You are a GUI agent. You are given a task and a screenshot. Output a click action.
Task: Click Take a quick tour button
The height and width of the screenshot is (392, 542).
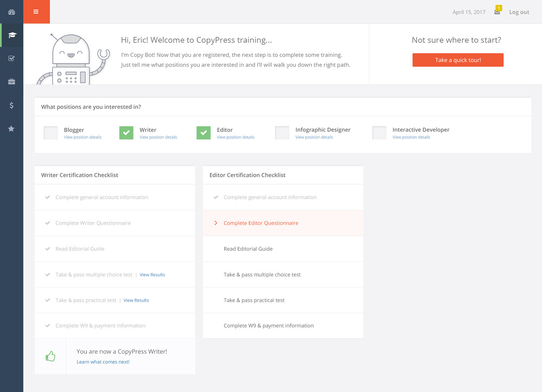point(458,60)
